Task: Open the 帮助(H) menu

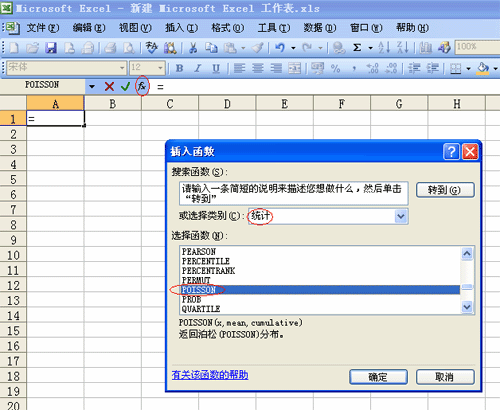Action: (x=412, y=28)
